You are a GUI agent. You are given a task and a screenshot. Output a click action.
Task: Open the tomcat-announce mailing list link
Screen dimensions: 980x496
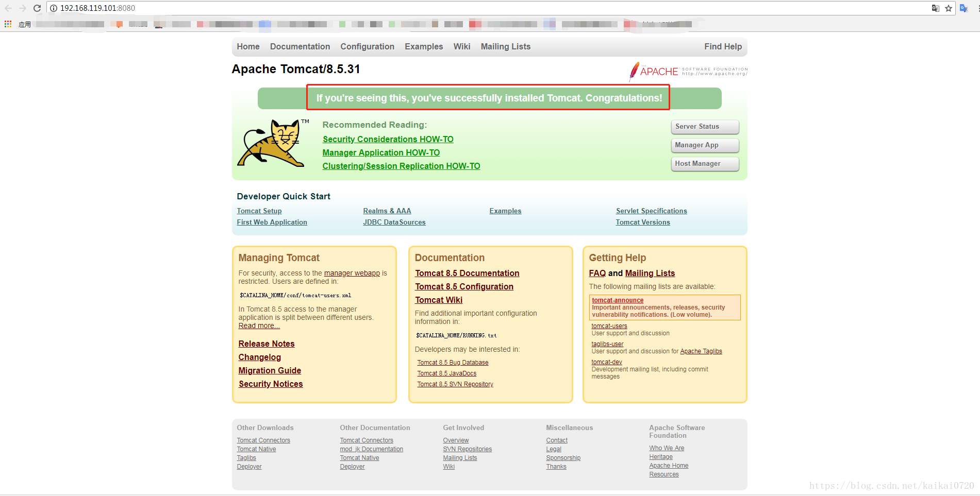[618, 300]
